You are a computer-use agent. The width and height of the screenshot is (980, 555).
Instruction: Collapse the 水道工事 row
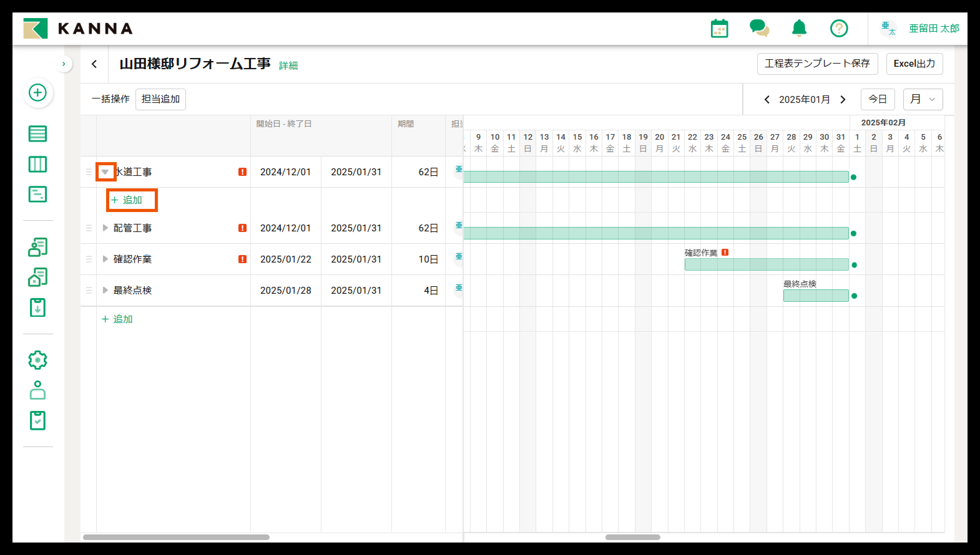105,172
